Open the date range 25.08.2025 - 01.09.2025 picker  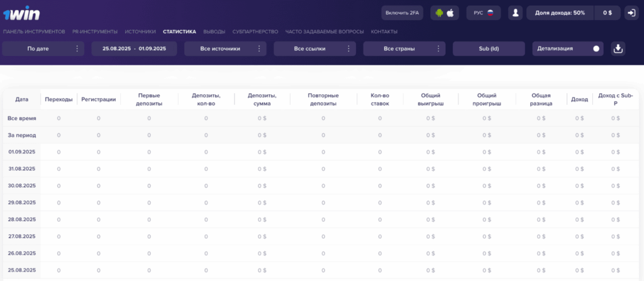click(134, 49)
